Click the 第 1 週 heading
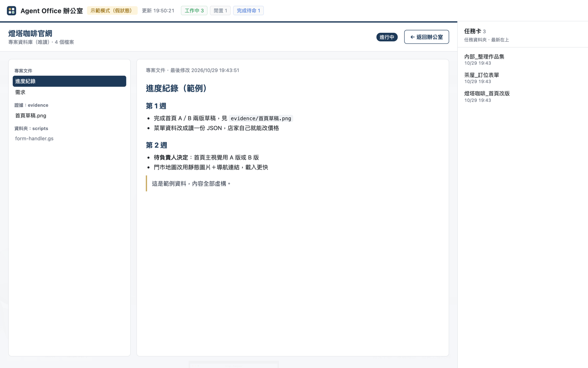Screen dimensions: 588x368 click(x=156, y=106)
